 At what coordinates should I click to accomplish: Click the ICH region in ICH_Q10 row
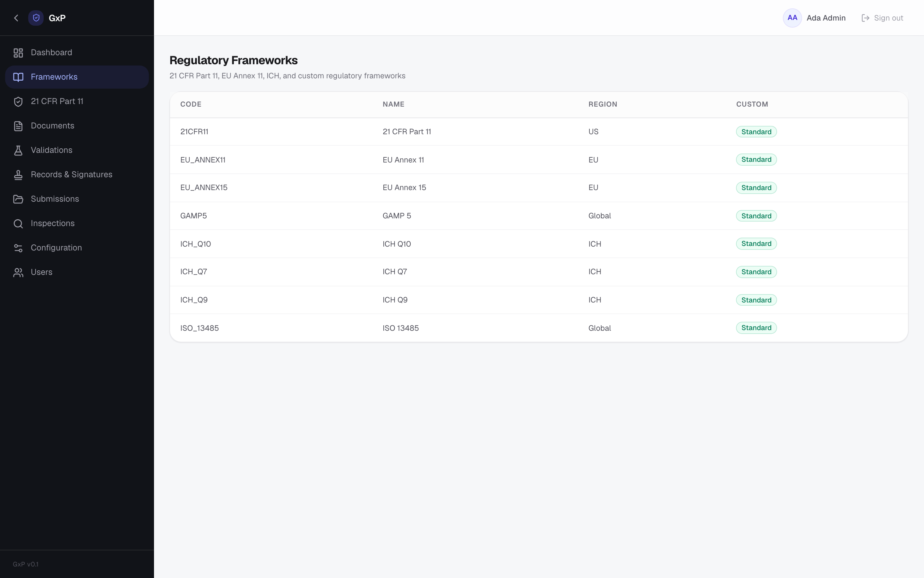(595, 244)
